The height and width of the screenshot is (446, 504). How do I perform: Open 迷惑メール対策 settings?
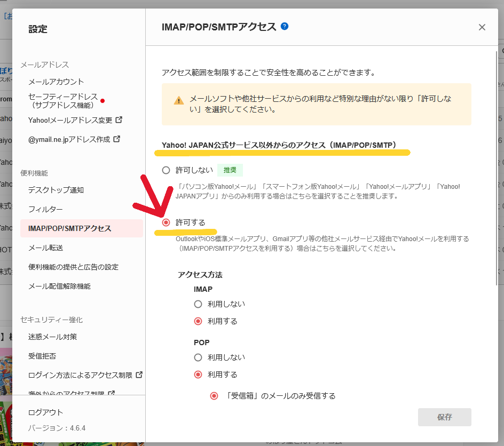tap(52, 337)
